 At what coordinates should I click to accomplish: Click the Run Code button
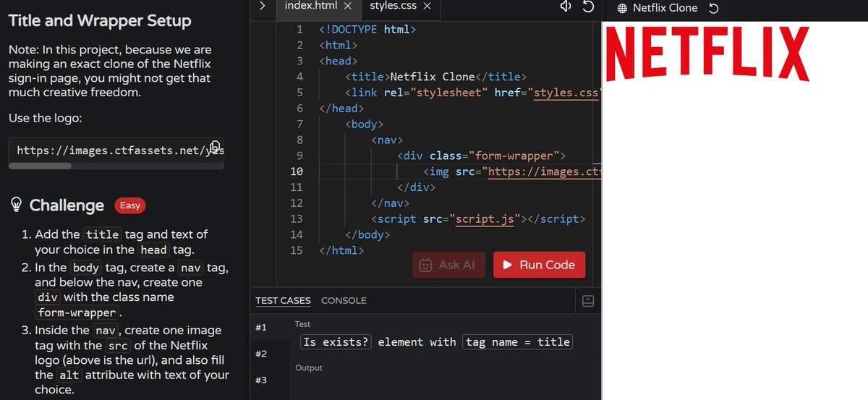pyautogui.click(x=539, y=265)
